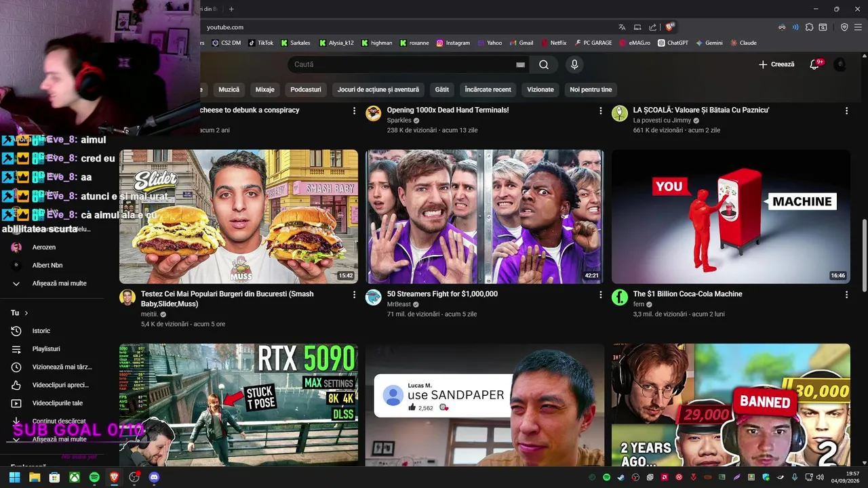Open the Windows Start menu

pos(14,477)
